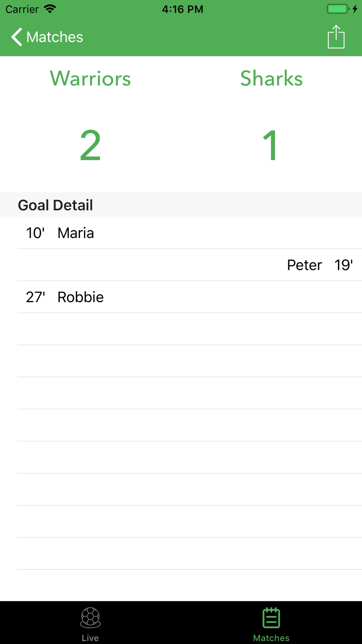Open the Live tab soccer ball icon
This screenshot has height=644, width=362.
(90, 618)
